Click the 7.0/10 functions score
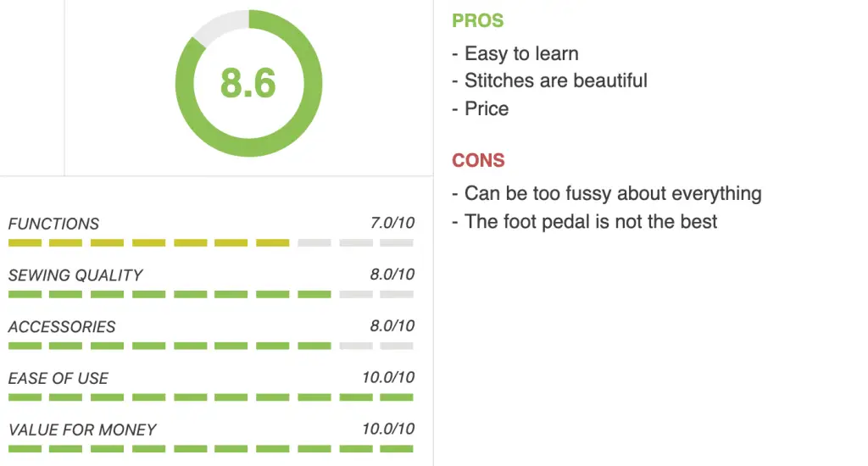868x466 pixels. [x=392, y=223]
